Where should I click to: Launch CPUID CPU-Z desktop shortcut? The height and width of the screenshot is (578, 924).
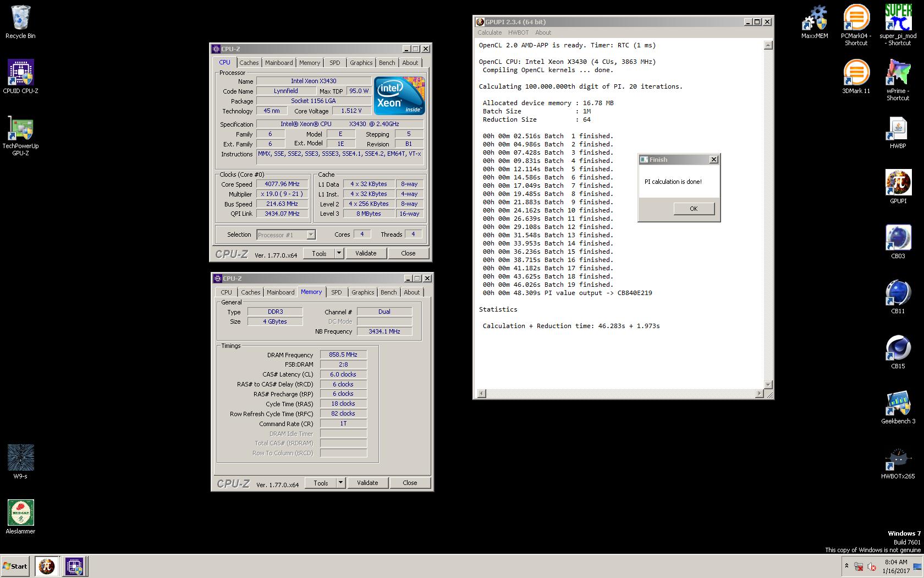[x=20, y=77]
